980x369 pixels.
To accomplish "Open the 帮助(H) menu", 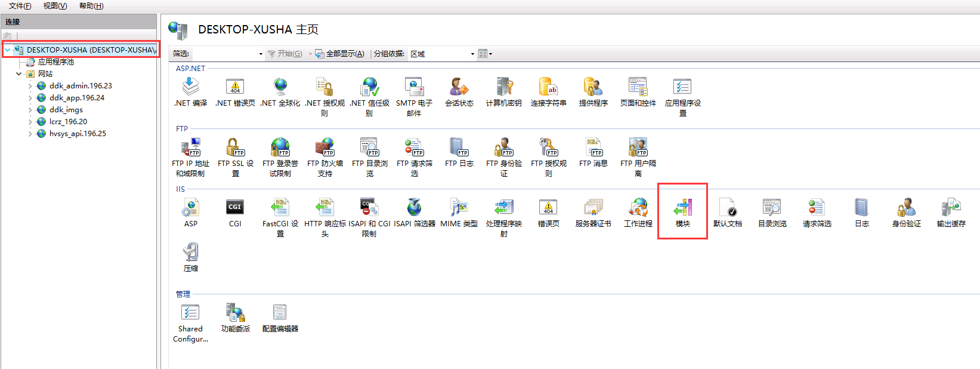I will pos(91,6).
